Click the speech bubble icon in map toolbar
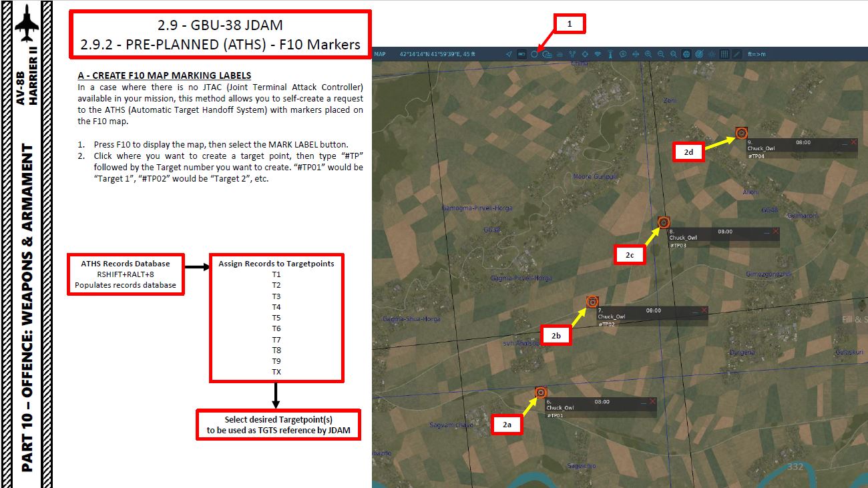868x488 pixels. tap(623, 54)
